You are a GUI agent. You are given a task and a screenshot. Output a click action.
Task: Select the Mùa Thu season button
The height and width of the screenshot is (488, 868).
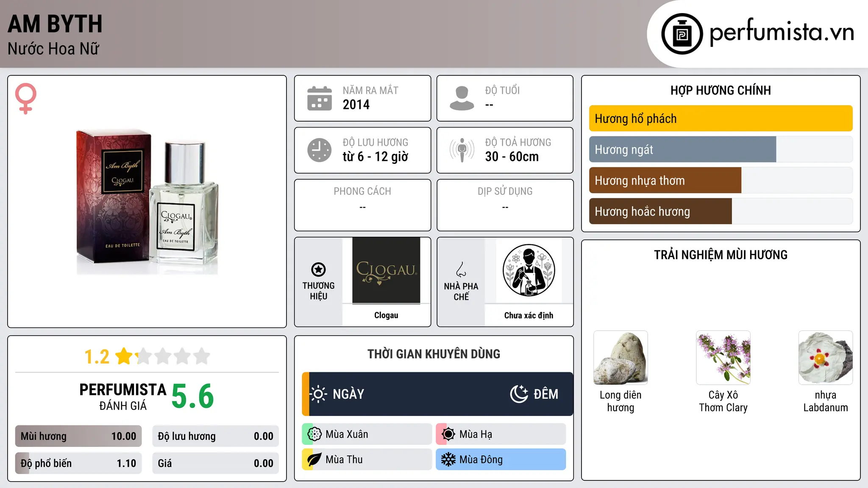pyautogui.click(x=367, y=460)
